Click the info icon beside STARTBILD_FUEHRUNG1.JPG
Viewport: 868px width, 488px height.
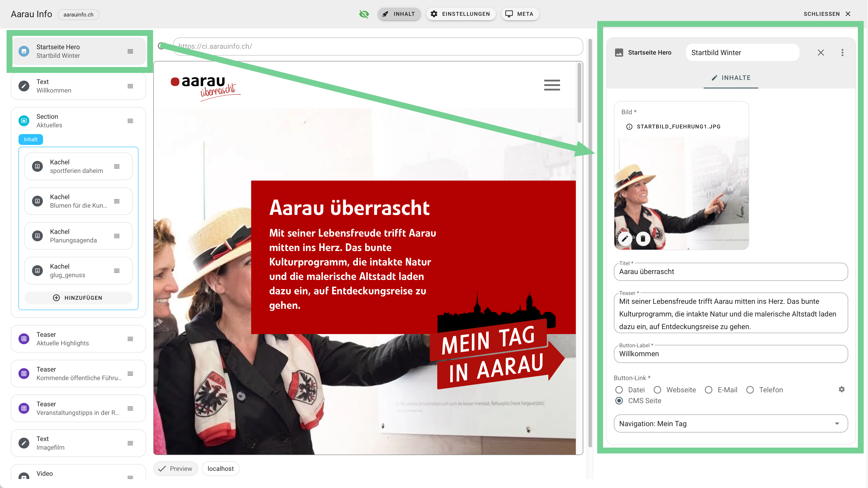(629, 126)
